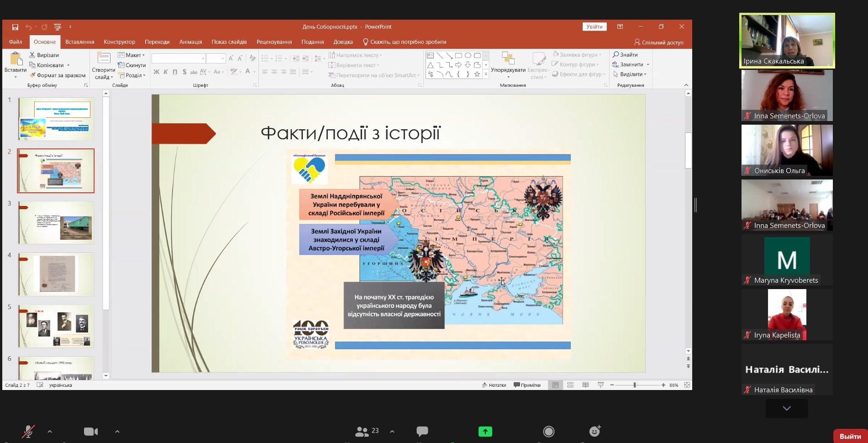The height and width of the screenshot is (443, 868).
Task: Open Zoom chat panel icon
Action: (422, 431)
